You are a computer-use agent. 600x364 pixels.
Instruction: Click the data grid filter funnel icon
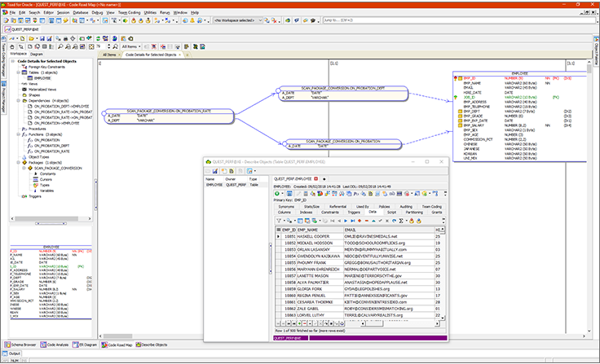point(277,221)
